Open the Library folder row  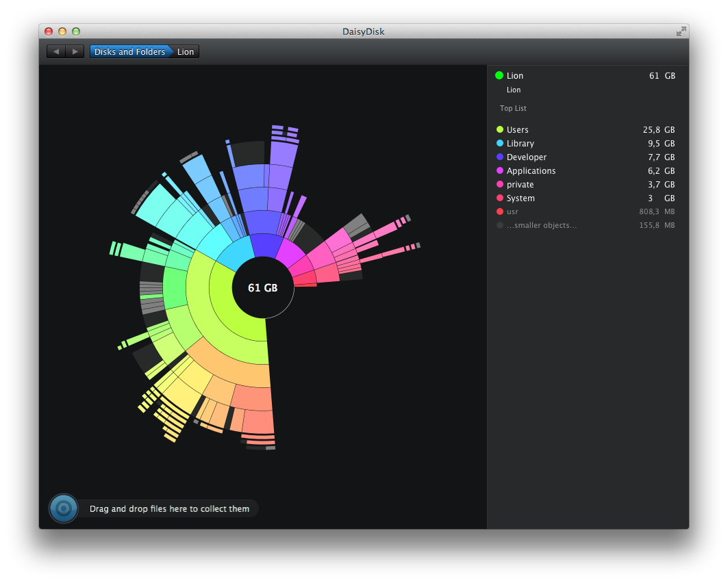pyautogui.click(x=588, y=143)
